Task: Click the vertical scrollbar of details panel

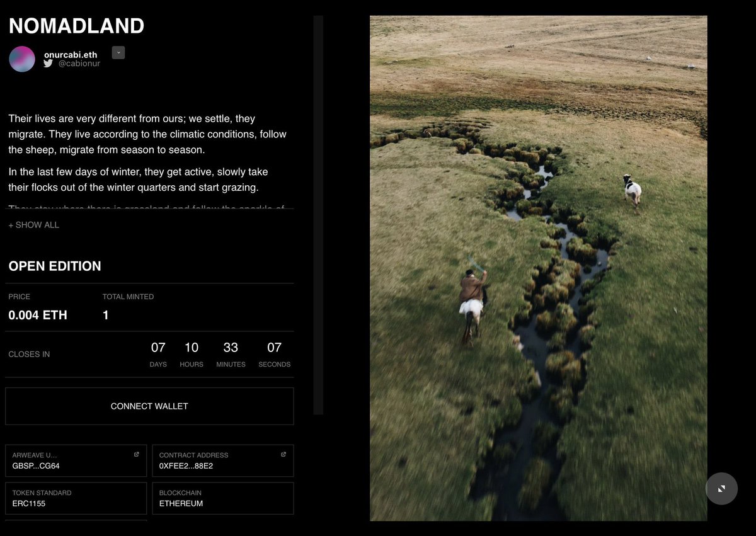Action: click(x=318, y=215)
